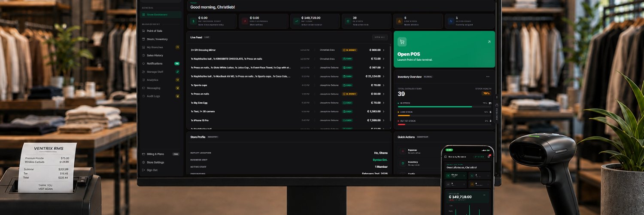The width and height of the screenshot is (644, 215).
Task: Click the green badge next to Manage Staff
Action: point(177,72)
